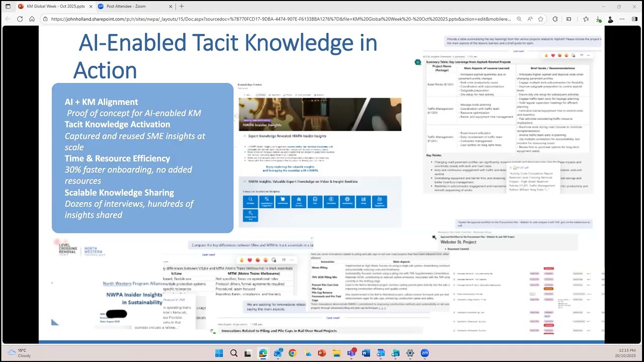
Task: Open Zoom app from taskbar
Action: tap(425, 353)
